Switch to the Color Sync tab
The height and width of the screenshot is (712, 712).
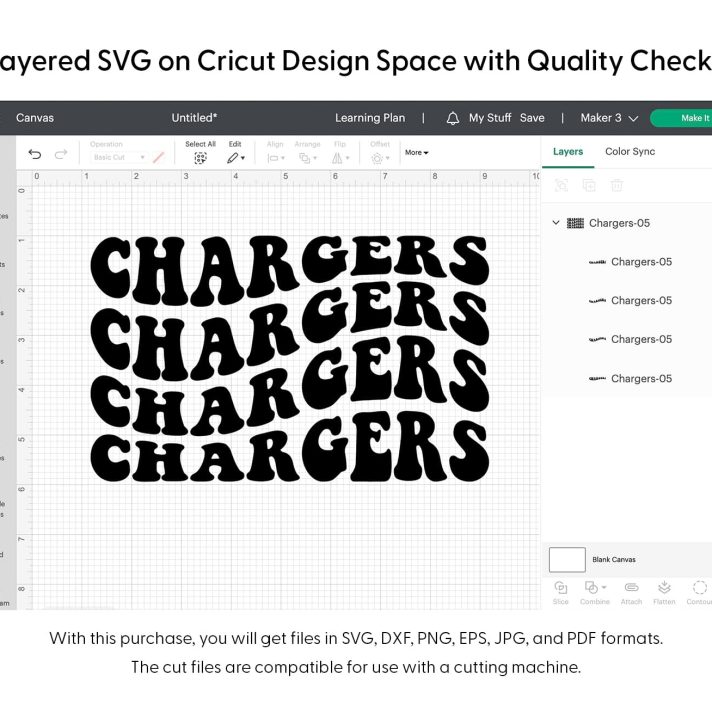(x=630, y=152)
